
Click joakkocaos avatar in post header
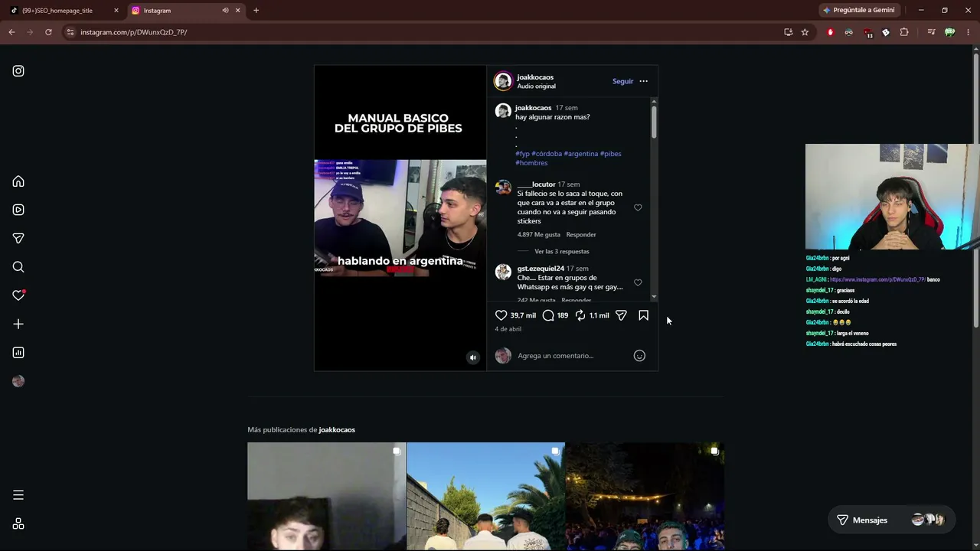pyautogui.click(x=503, y=81)
